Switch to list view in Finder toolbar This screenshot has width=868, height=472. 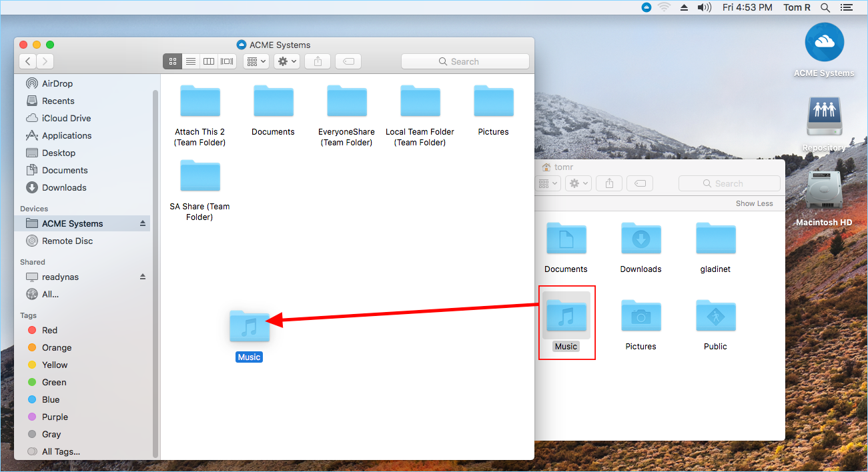tap(191, 61)
